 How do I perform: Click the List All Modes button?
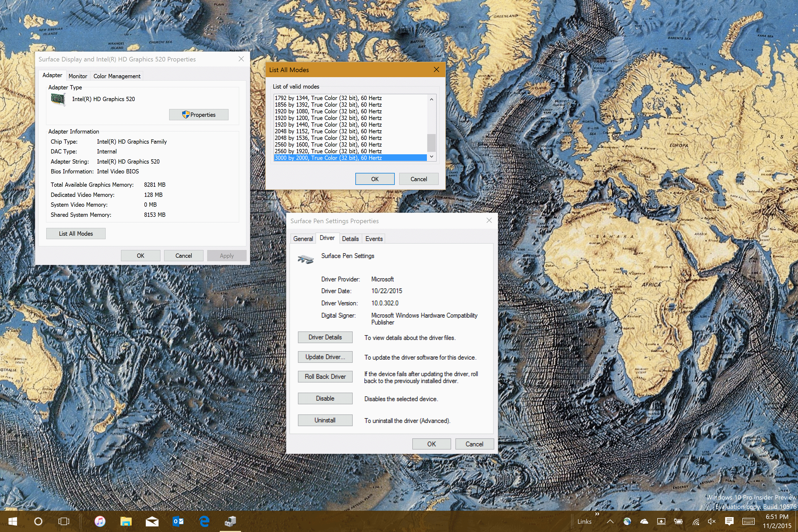pos(76,234)
